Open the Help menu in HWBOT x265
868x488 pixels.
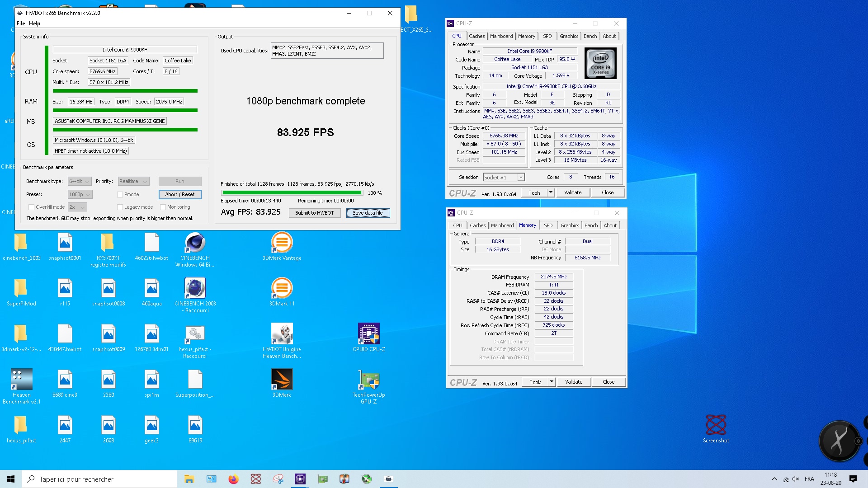coord(34,23)
